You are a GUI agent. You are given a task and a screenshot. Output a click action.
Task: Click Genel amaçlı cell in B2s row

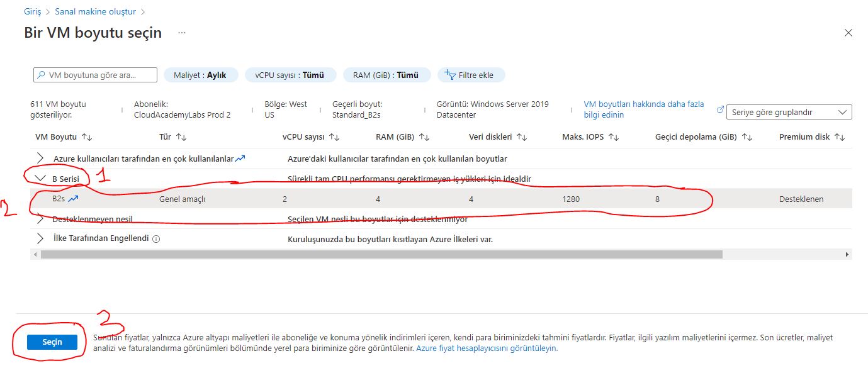pos(183,199)
